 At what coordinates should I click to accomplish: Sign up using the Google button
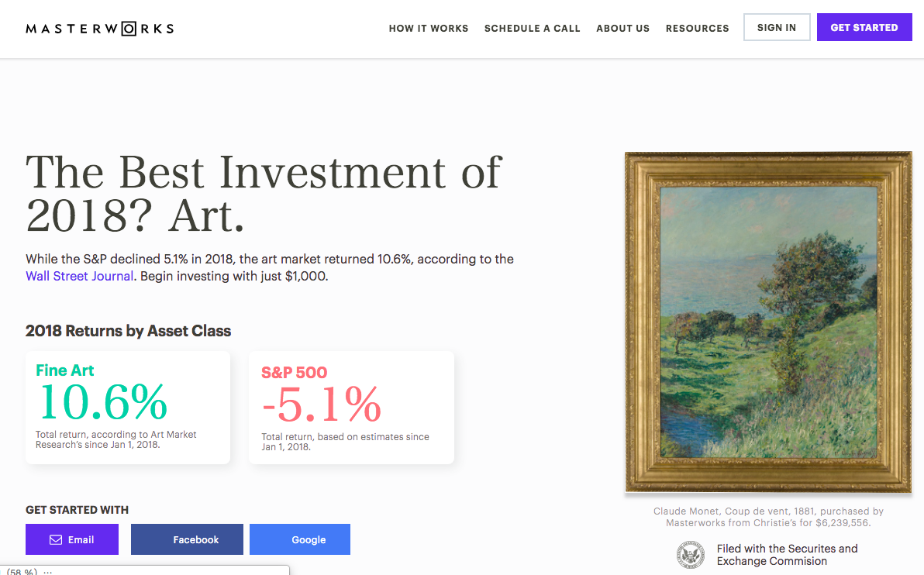click(x=300, y=540)
